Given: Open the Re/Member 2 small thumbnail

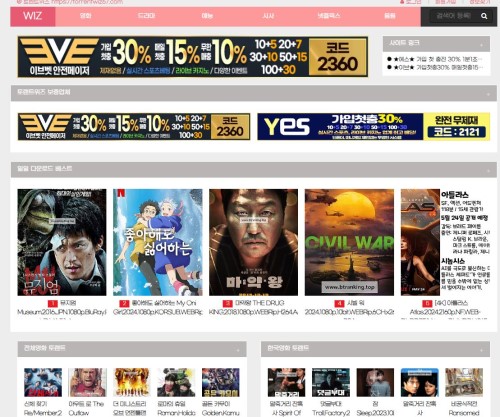Looking at the screenshot, I should coord(43,382).
